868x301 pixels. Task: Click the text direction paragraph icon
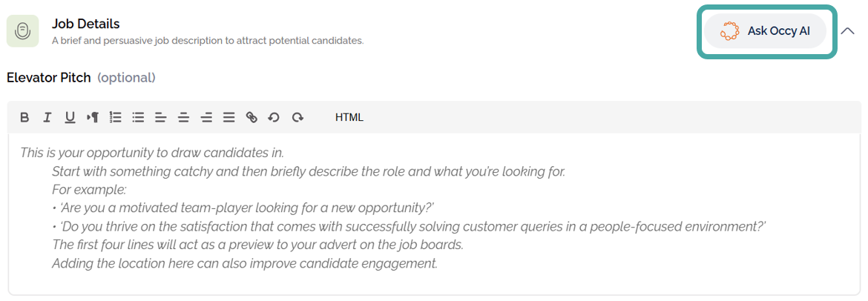93,117
